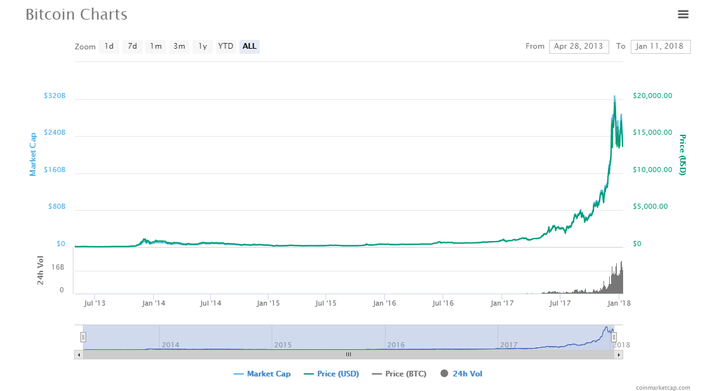Click the Market Cap axis title
Viewport: 720px width, 391px height.
click(33, 155)
